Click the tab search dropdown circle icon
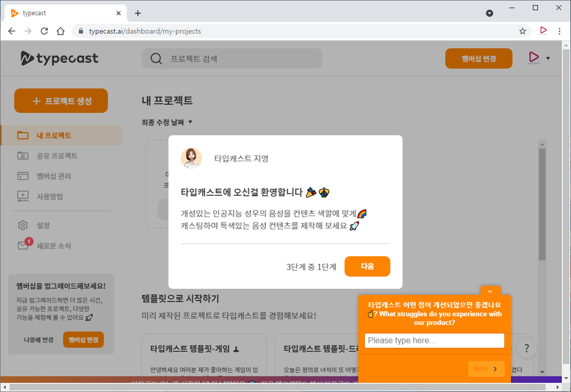 pos(490,13)
